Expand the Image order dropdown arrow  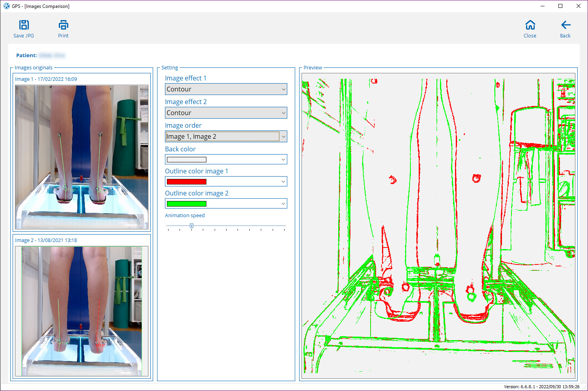[x=283, y=136]
